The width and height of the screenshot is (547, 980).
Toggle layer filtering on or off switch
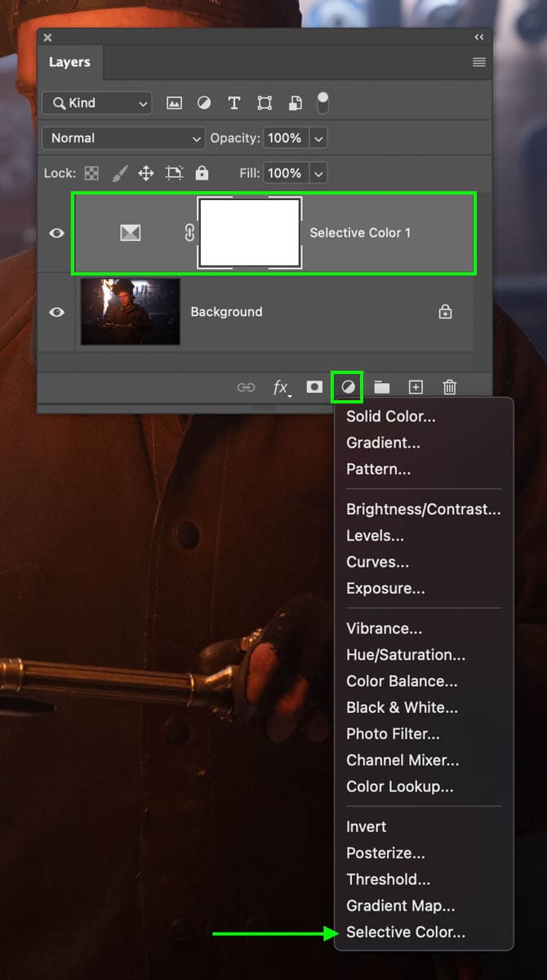(x=323, y=102)
